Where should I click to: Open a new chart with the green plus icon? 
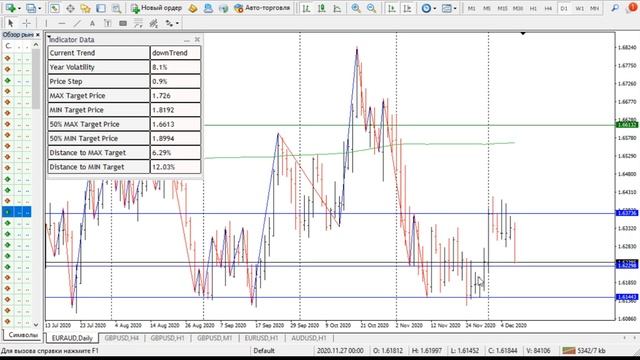10,8
